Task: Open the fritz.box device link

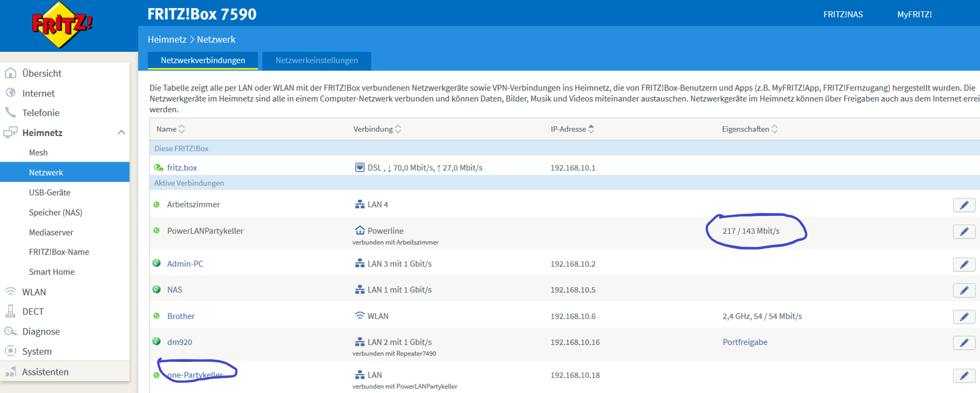Action: click(182, 168)
